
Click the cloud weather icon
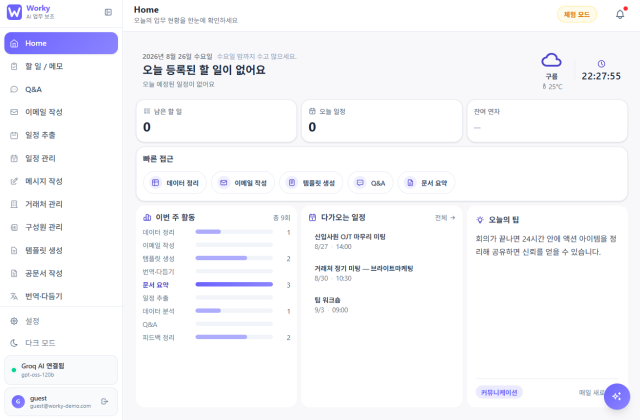click(551, 60)
